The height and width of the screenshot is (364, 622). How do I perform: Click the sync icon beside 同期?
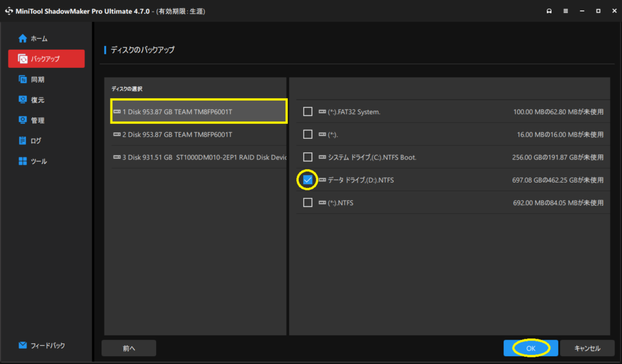(22, 79)
